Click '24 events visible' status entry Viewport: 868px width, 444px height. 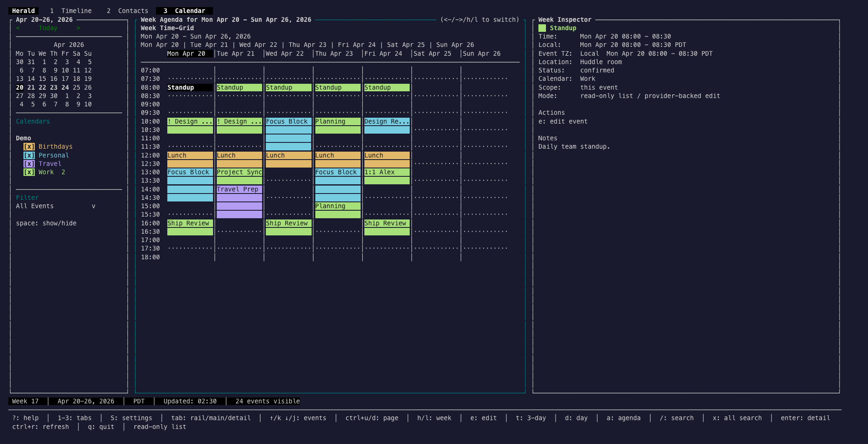(x=268, y=401)
